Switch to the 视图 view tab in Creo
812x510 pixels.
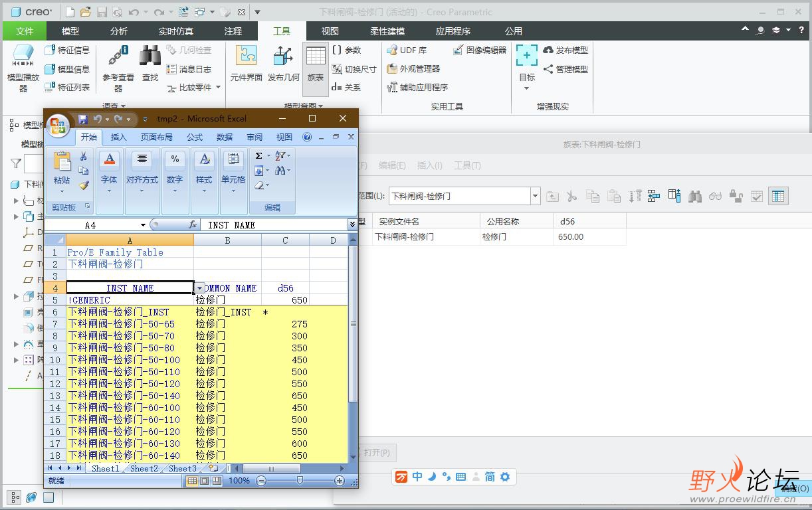point(330,31)
